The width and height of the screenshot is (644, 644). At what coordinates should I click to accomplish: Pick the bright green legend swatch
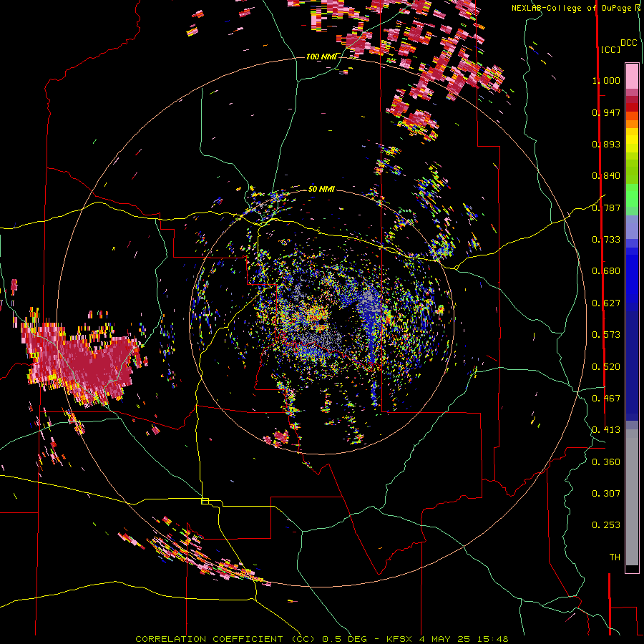tap(632, 195)
